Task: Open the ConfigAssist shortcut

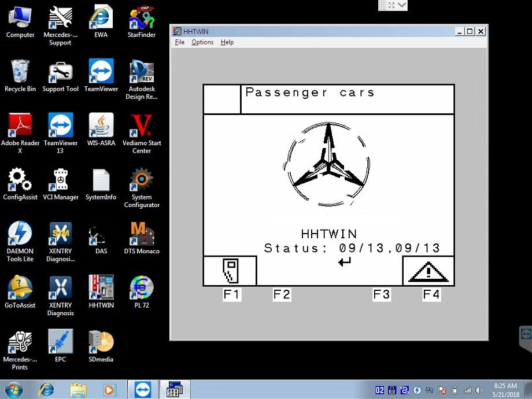Action: coord(20,184)
